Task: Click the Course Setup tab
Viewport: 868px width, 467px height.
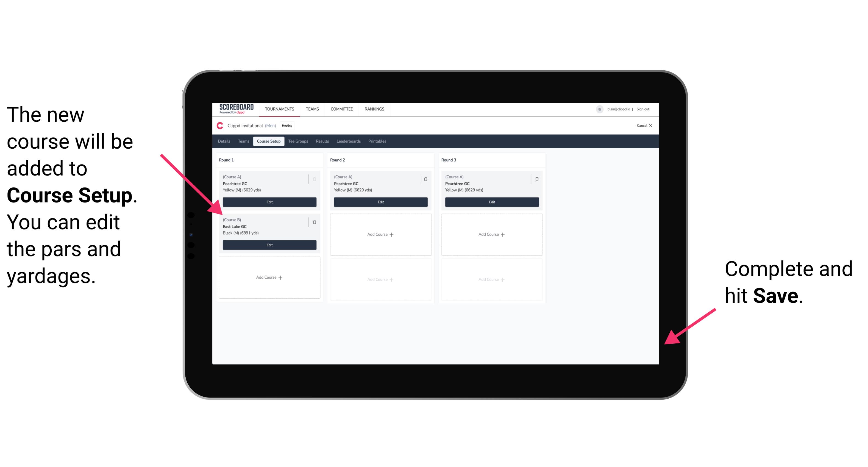Action: 269,141
